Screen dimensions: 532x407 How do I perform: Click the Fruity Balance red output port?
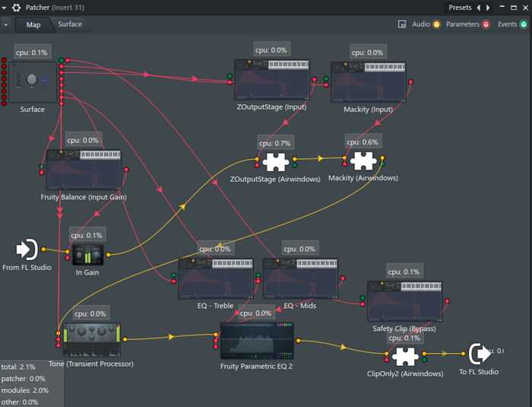coord(126,170)
